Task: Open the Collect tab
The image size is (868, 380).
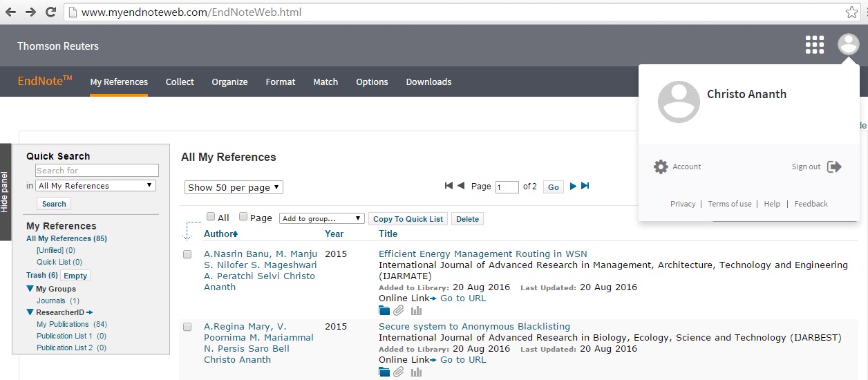Action: coord(180,82)
